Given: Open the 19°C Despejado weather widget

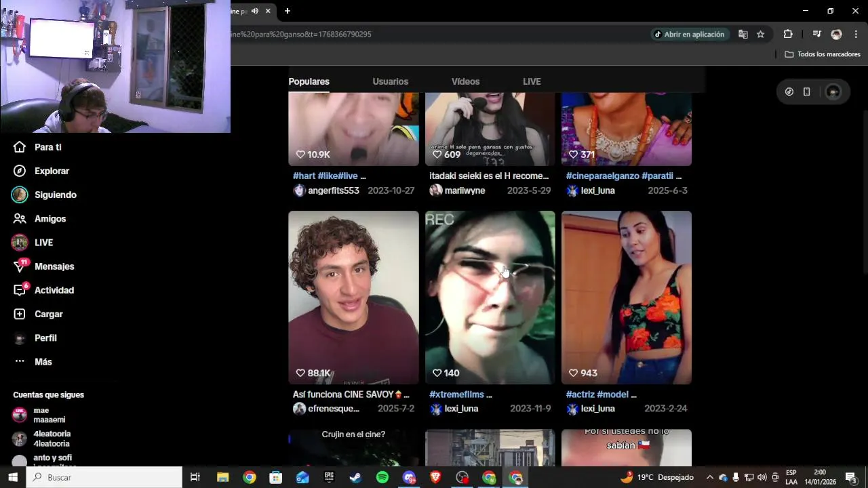Looking at the screenshot, I should point(657,477).
